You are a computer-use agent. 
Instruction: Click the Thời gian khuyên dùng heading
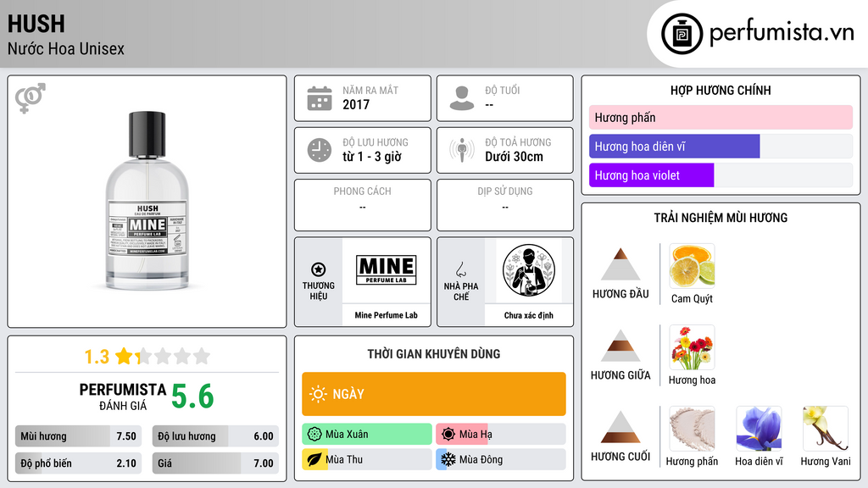tap(434, 354)
